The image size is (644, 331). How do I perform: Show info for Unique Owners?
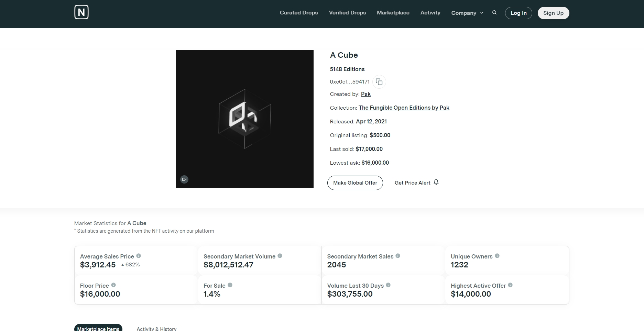tap(497, 256)
